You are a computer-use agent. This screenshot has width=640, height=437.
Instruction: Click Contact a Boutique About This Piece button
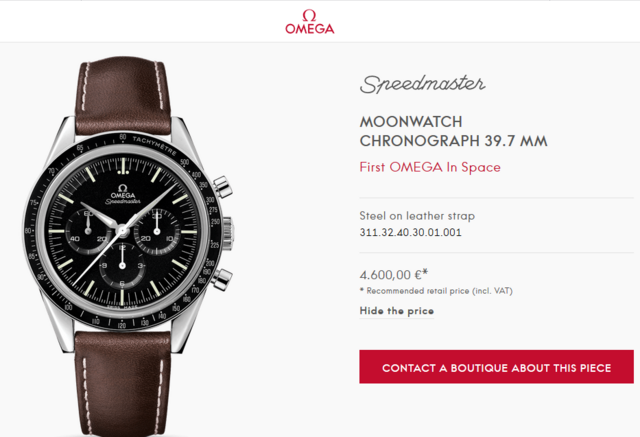[496, 366]
